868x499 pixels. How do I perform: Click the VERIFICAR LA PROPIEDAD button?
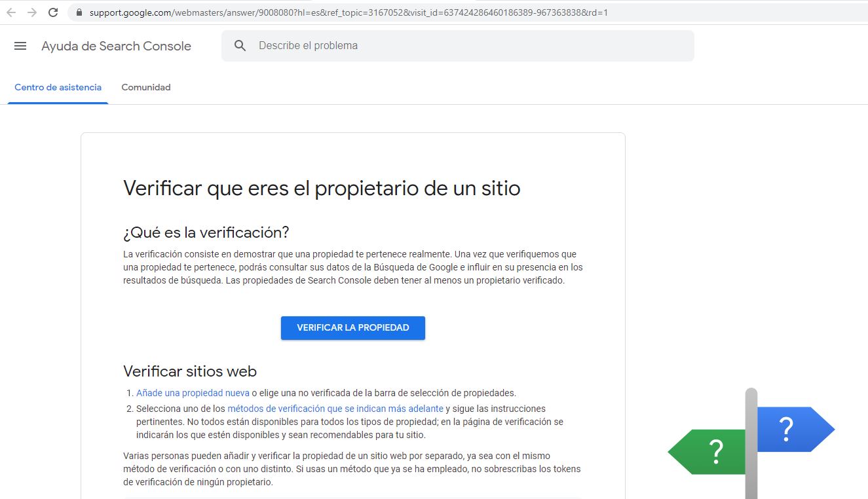coord(352,327)
